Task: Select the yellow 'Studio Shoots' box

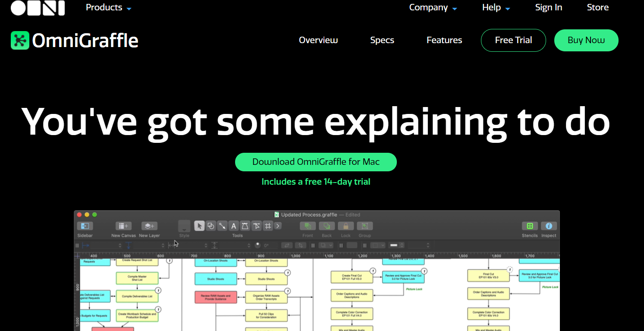Action: [x=266, y=279]
